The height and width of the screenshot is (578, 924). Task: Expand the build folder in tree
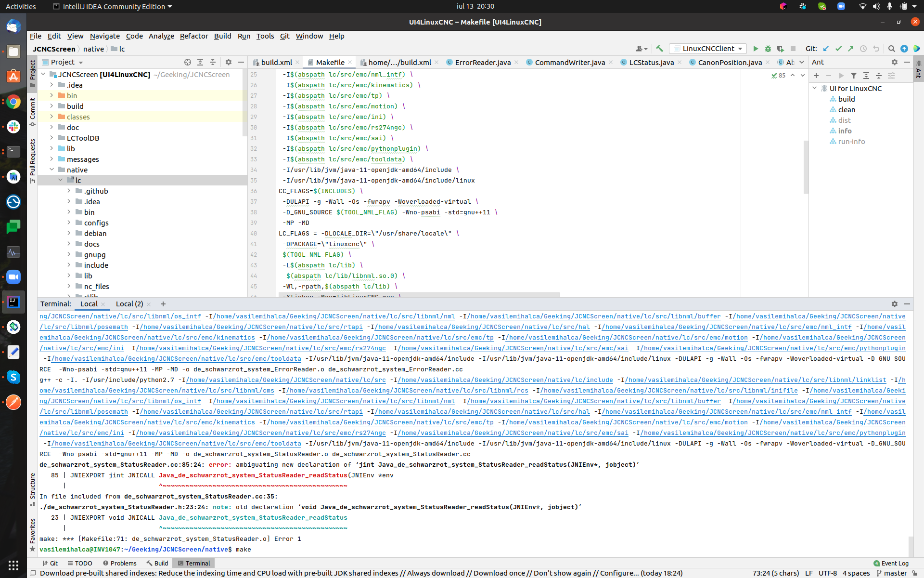(x=51, y=106)
